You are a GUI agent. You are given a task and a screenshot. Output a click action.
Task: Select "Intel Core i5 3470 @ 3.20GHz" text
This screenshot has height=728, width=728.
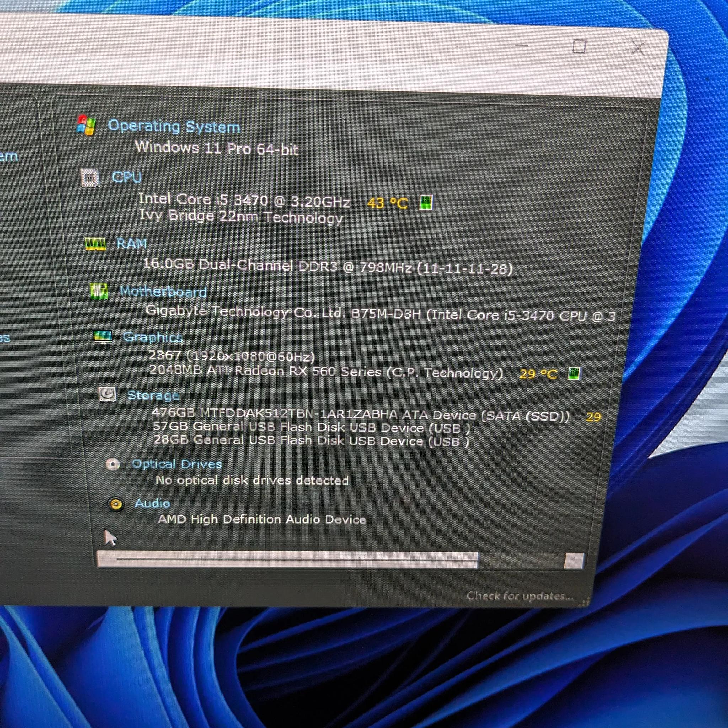coord(244,200)
